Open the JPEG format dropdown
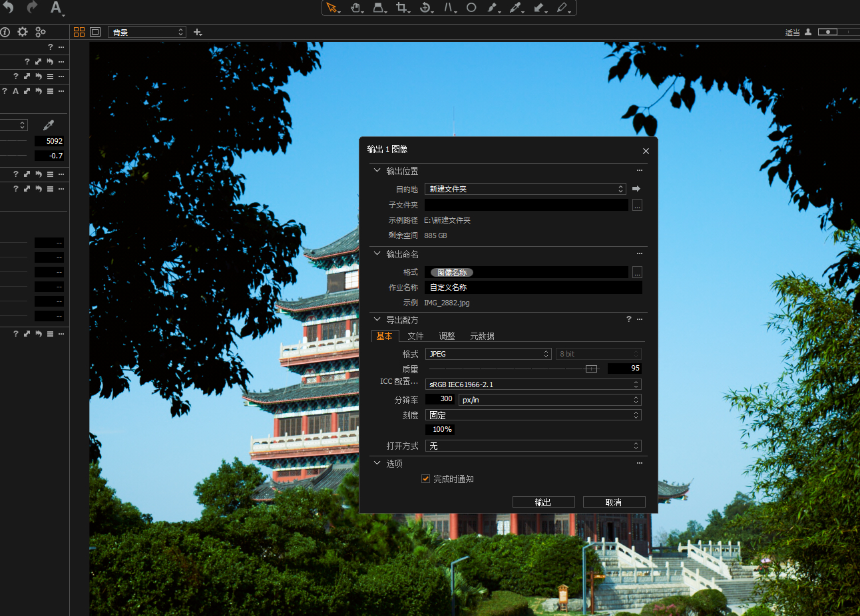 tap(489, 354)
